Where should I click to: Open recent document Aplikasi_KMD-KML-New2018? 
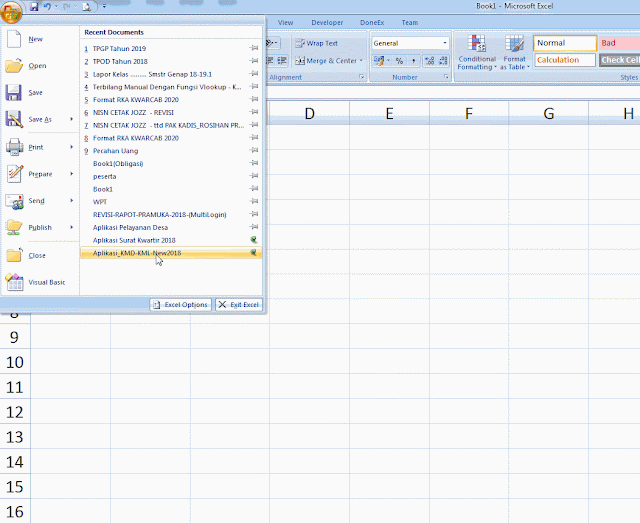171,253
